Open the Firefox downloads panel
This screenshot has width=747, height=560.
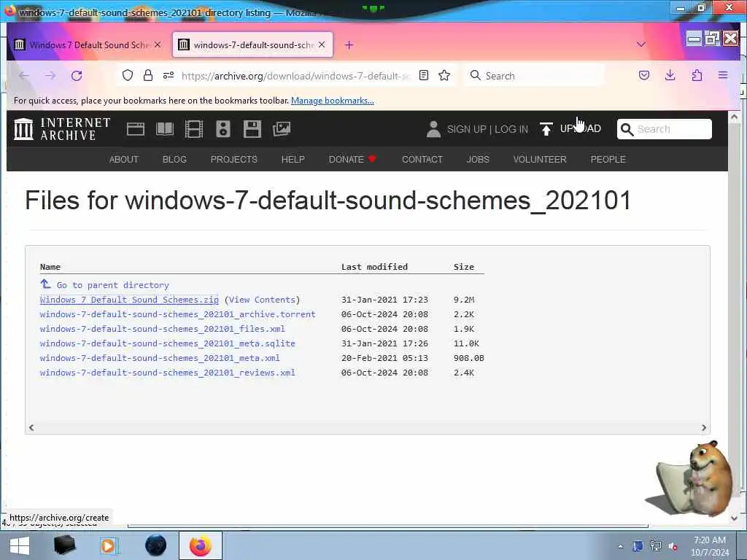(670, 75)
